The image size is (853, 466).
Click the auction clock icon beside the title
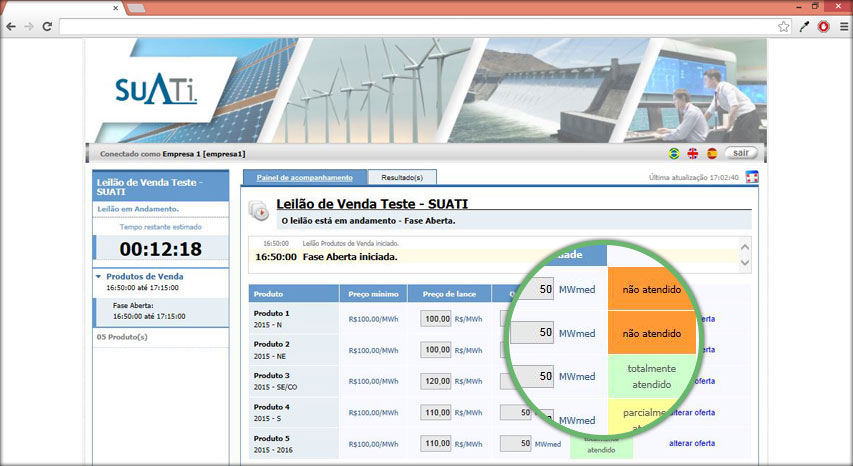tap(258, 210)
